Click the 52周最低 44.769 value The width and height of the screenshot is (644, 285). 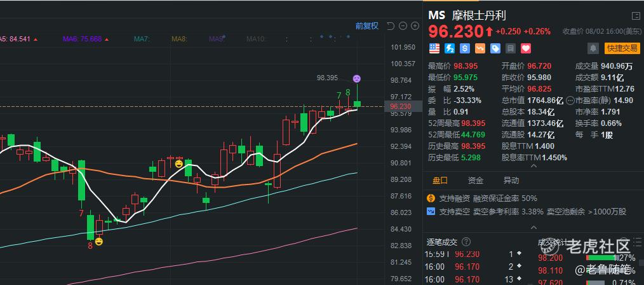[x=473, y=134]
